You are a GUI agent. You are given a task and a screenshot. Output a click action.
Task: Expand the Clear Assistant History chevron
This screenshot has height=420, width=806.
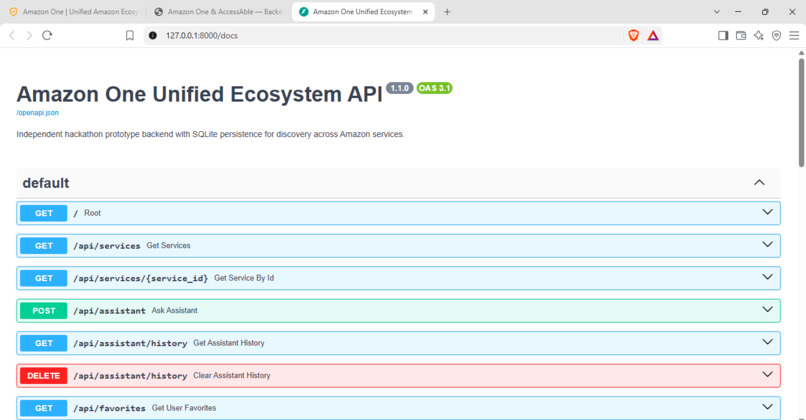click(x=767, y=374)
